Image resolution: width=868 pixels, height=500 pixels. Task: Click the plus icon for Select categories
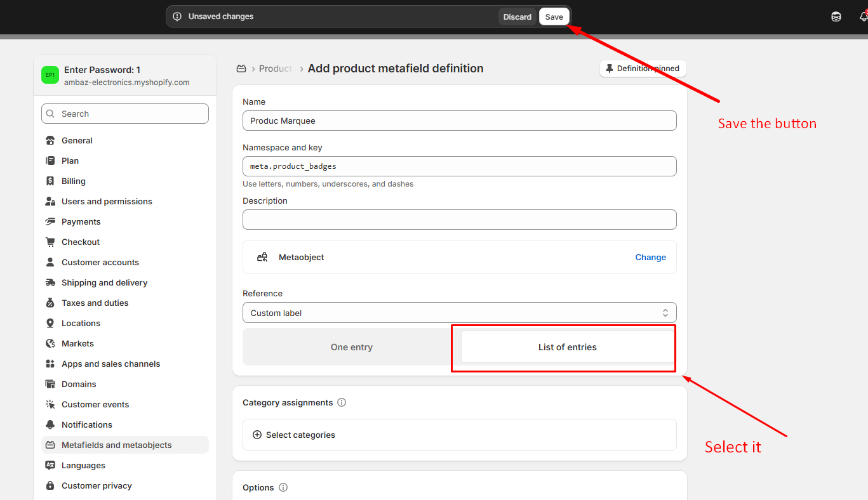[257, 435]
